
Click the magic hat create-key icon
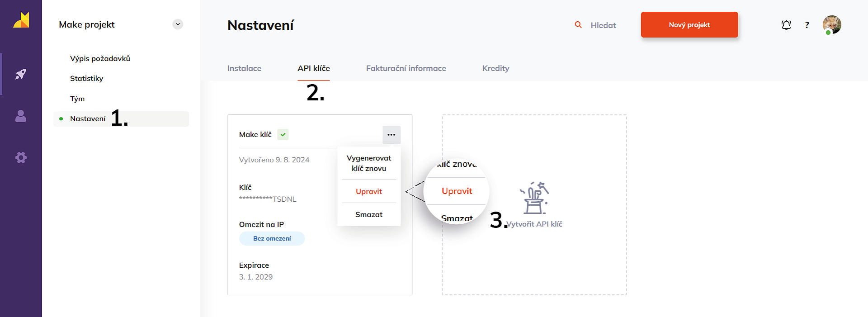pyautogui.click(x=534, y=198)
